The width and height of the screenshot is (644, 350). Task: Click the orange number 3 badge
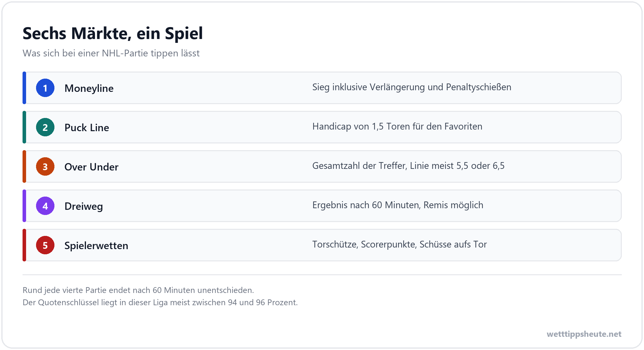pos(45,167)
